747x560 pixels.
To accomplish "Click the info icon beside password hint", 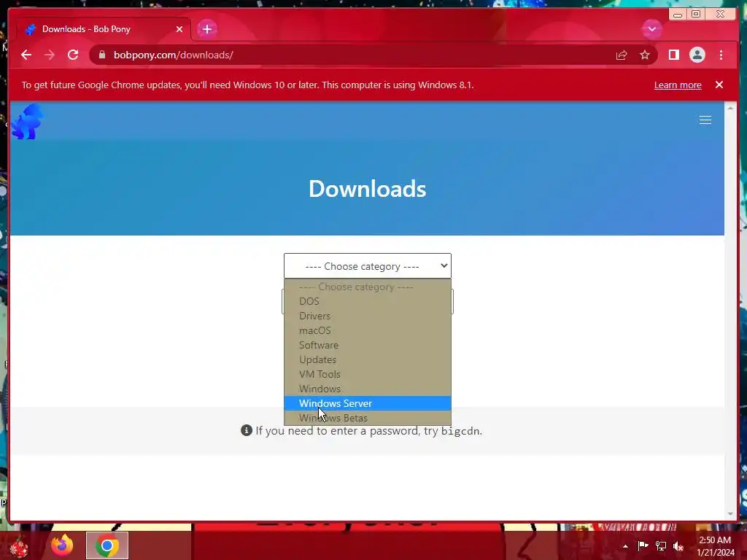I will pos(247,430).
